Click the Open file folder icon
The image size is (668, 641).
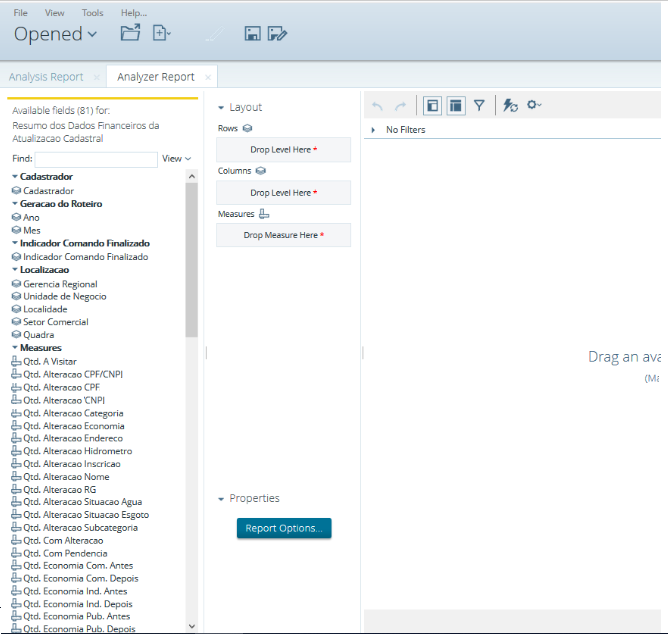click(130, 33)
